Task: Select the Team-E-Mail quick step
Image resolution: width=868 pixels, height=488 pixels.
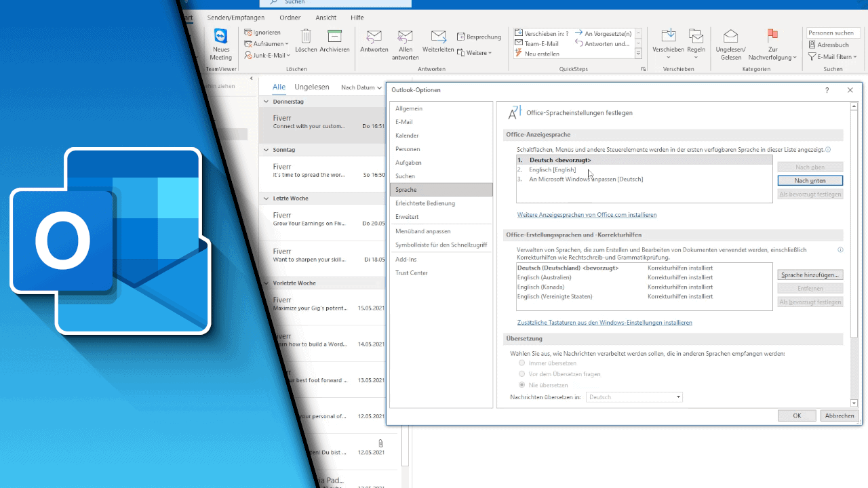Action: (x=537, y=43)
